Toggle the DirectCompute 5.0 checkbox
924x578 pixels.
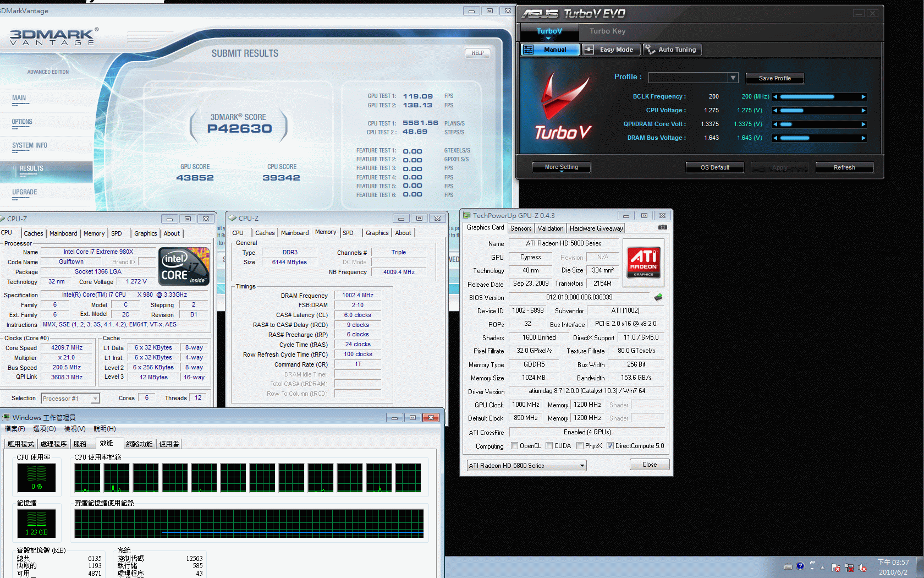(x=610, y=446)
